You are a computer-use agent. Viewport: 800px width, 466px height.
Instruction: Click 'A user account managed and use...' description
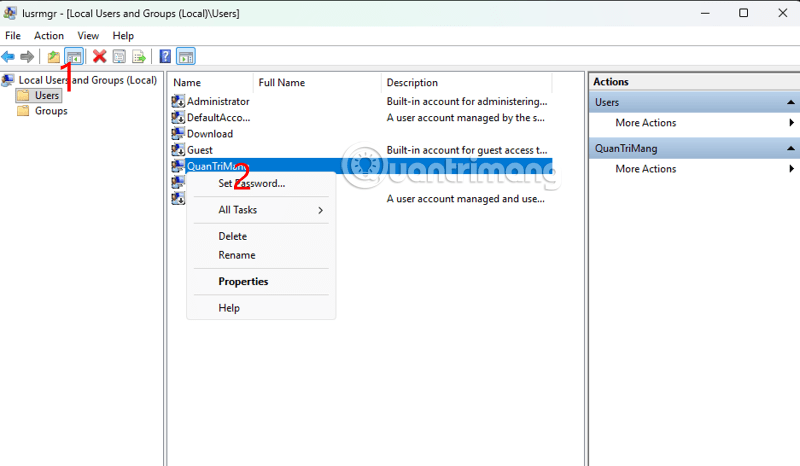pyautogui.click(x=465, y=199)
